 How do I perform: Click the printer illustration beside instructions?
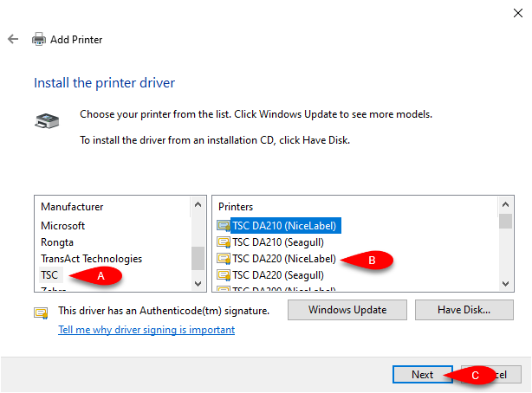47,121
